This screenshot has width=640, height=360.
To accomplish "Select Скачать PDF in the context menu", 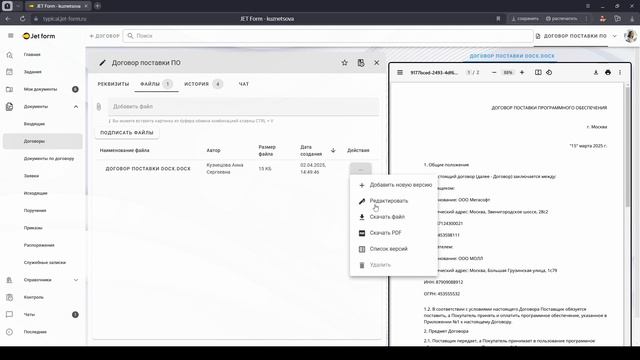I will tap(394, 233).
